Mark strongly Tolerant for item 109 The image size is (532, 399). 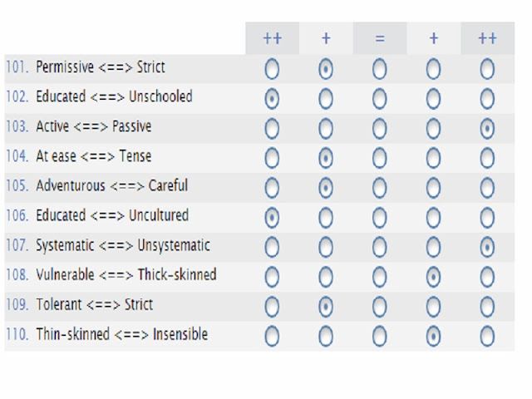[272, 307]
